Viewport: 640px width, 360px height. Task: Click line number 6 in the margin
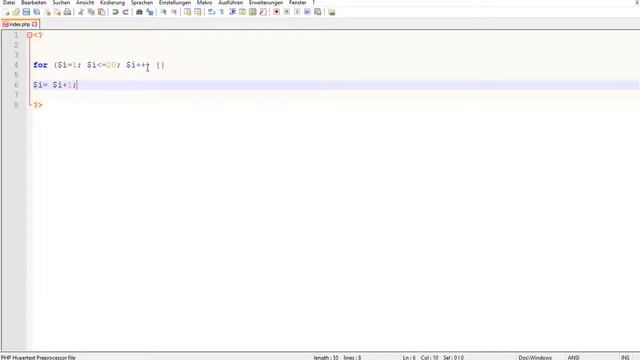pos(16,85)
